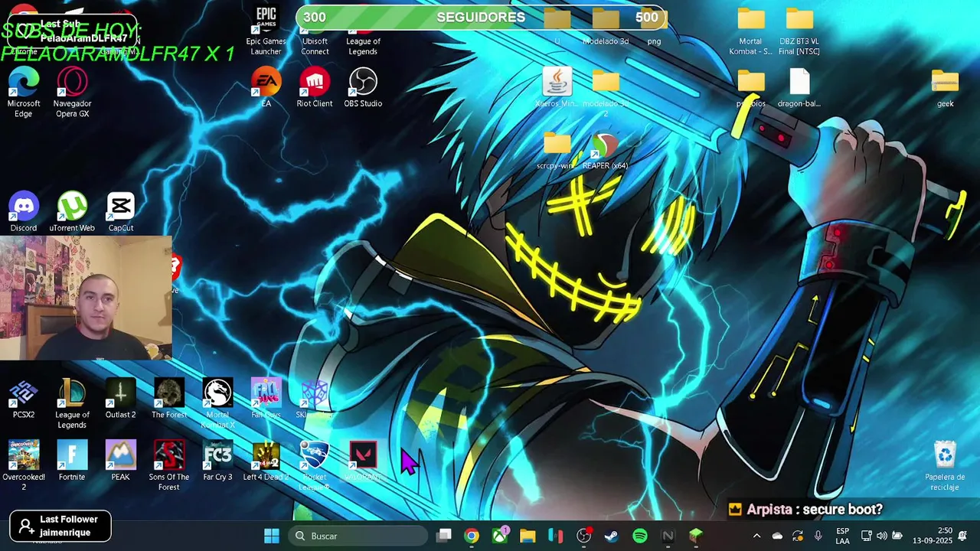Open Task View from the taskbar

click(444, 536)
